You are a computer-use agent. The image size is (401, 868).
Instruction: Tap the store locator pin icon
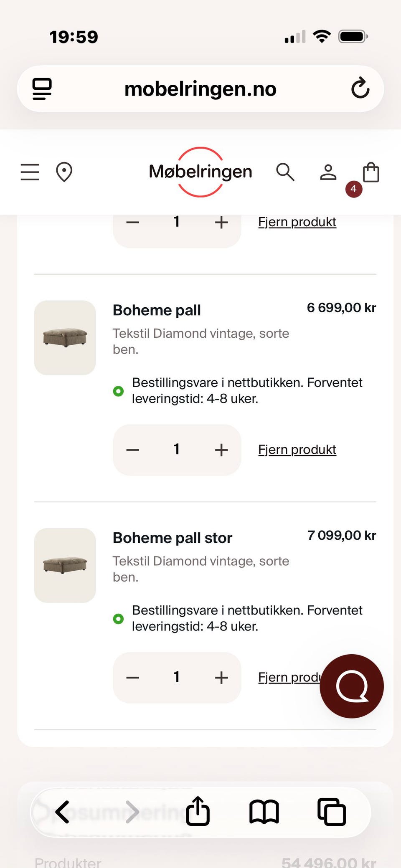point(64,172)
